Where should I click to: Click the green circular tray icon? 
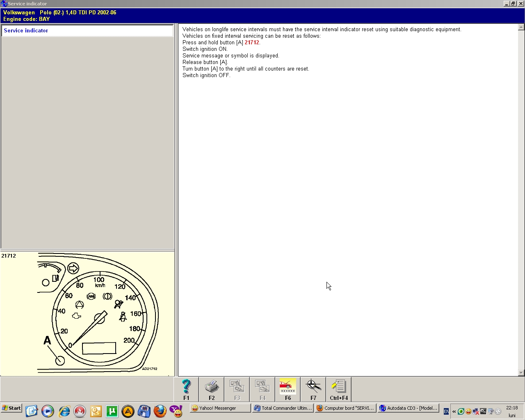pos(461,411)
